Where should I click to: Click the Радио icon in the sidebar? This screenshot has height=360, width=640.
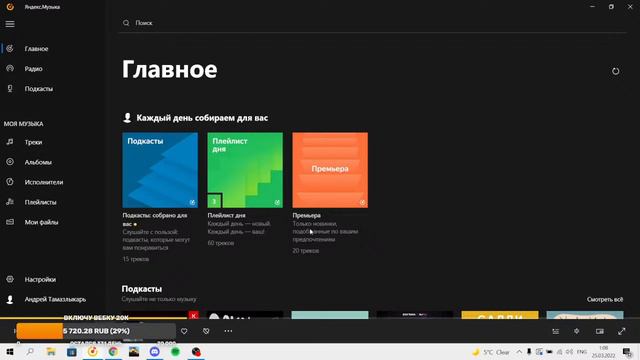coord(10,69)
